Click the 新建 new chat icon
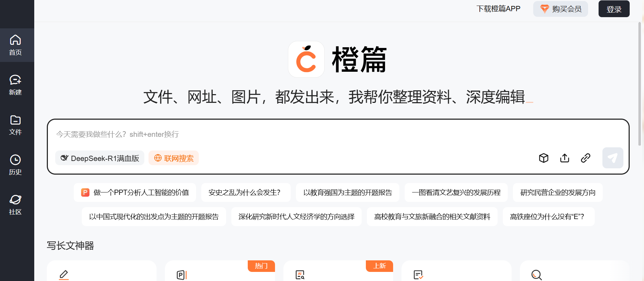644x281 pixels. pos(15,80)
